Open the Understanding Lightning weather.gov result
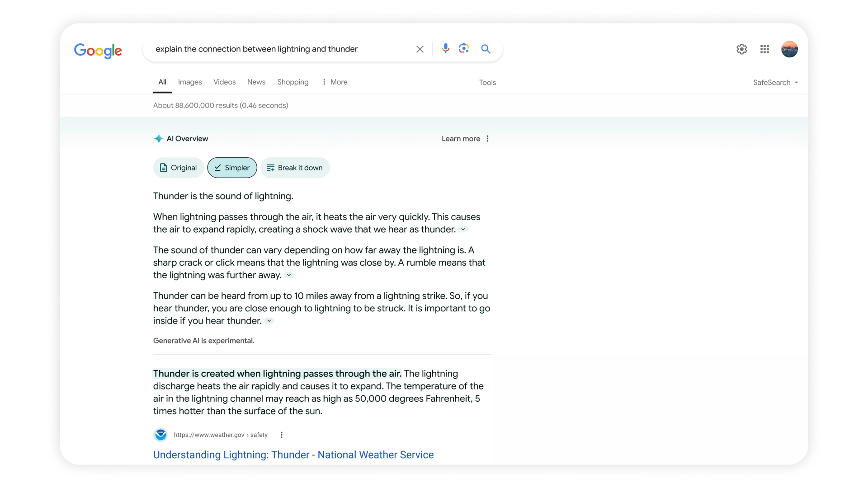The image size is (868, 488). pyautogui.click(x=293, y=455)
